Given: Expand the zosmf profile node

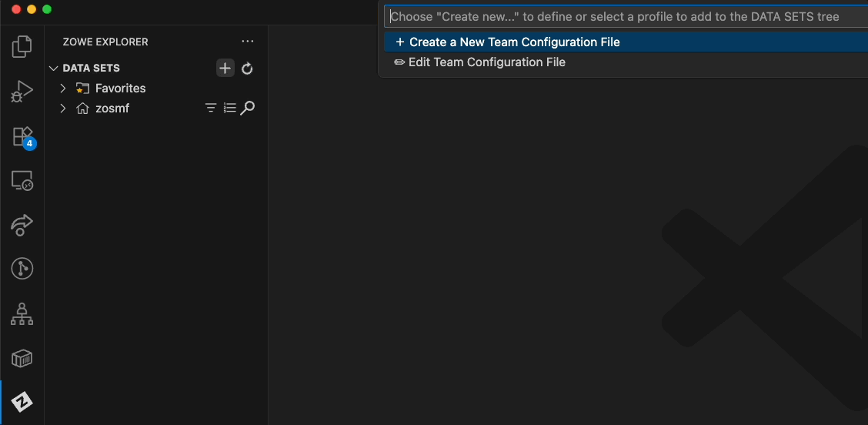Looking at the screenshot, I should coord(63,108).
